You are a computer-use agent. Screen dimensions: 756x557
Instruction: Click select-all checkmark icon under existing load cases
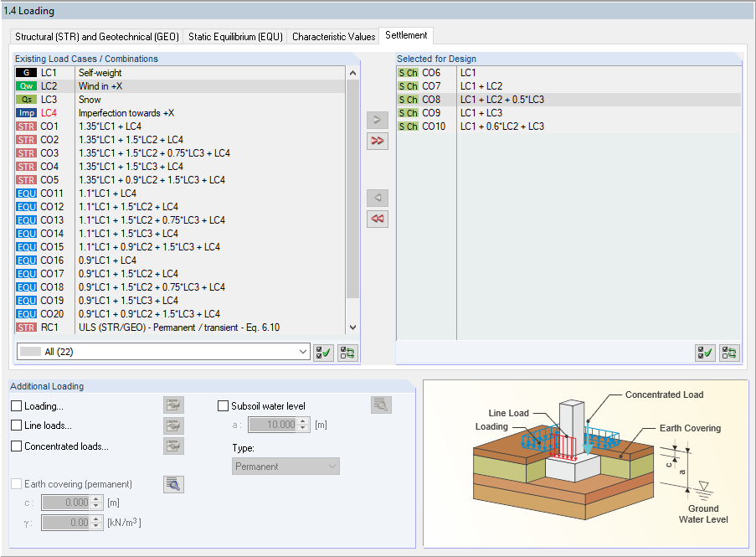[x=323, y=353]
